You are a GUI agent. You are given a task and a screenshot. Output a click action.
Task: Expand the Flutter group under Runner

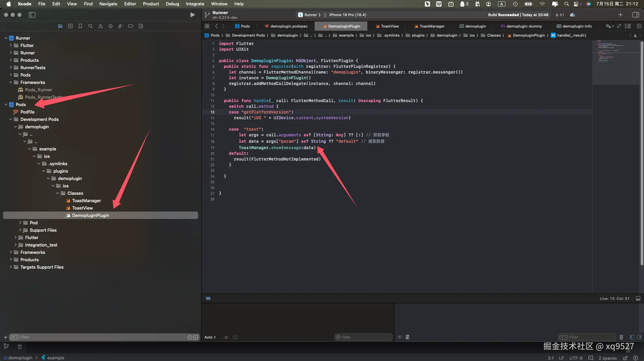tap(11, 45)
